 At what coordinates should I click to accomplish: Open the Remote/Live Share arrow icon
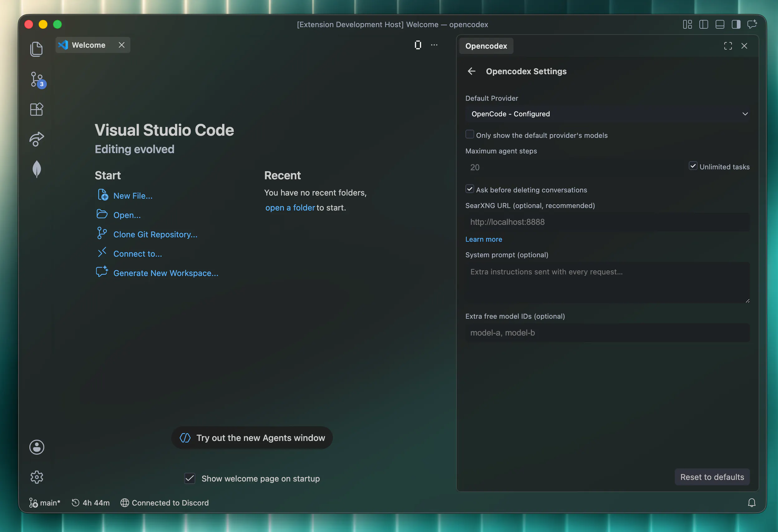[x=36, y=139]
